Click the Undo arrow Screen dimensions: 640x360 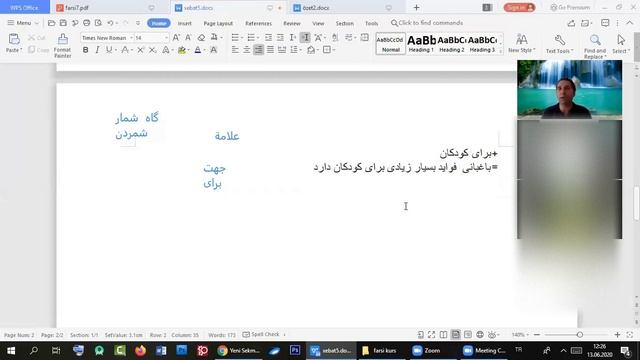pos(110,23)
